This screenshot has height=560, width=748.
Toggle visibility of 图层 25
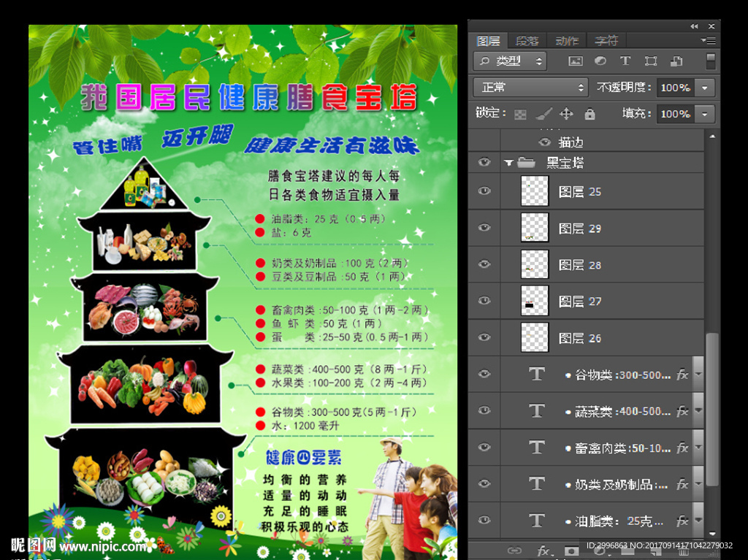click(484, 191)
